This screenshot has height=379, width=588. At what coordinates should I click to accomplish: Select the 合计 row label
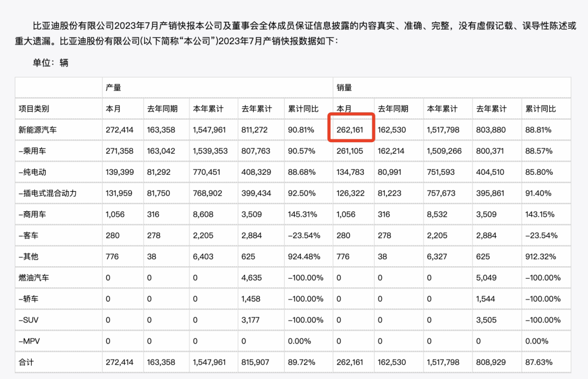(26, 362)
